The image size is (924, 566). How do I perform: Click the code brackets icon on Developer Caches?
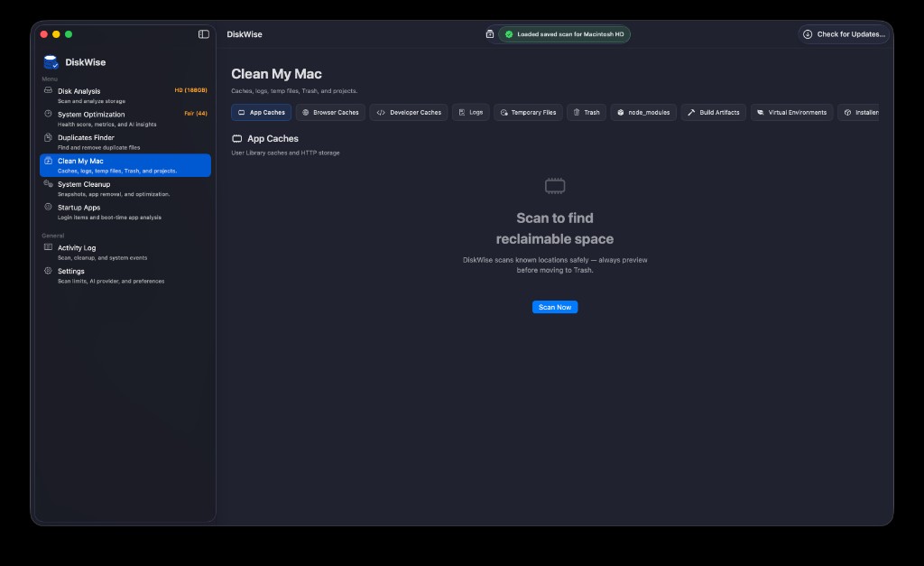tap(381, 112)
